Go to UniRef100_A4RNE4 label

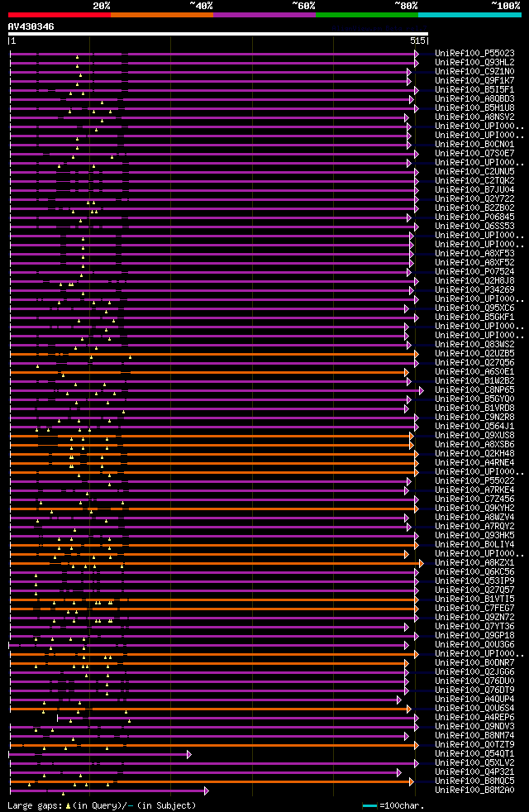pos(474,463)
